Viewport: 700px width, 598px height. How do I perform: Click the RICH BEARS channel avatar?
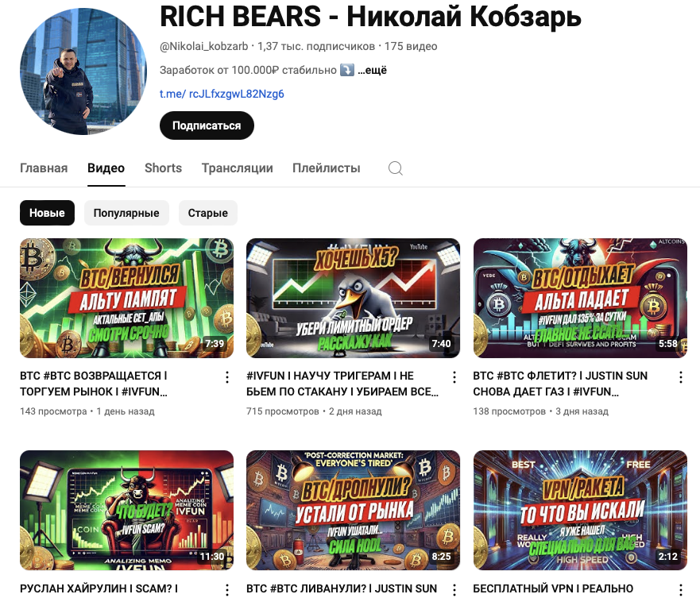coord(83,71)
